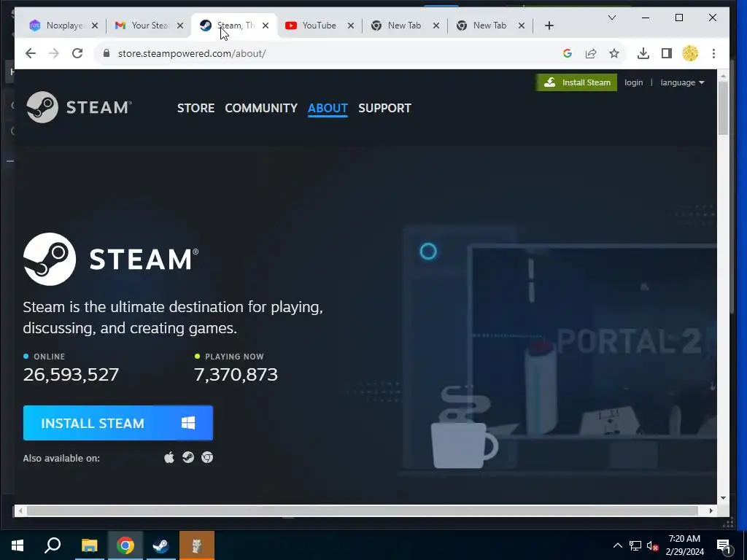The image size is (747, 560).
Task: Close the YouTube tab
Action: tap(351, 26)
